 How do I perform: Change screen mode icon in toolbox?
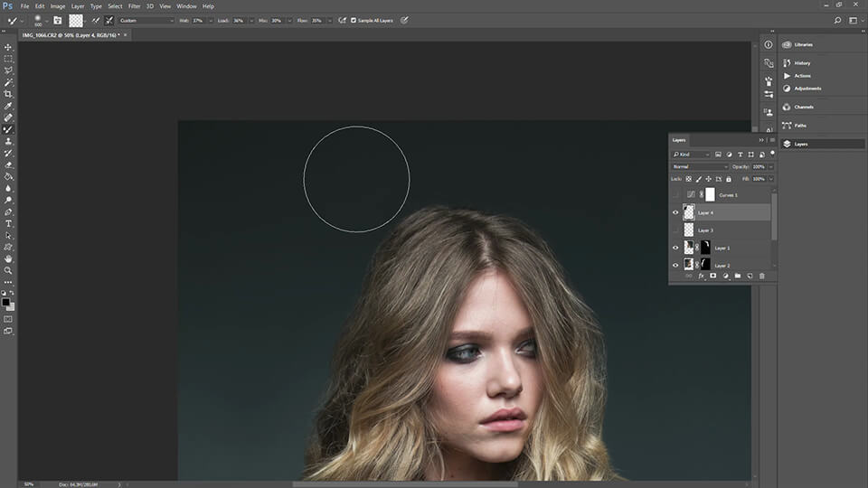8,331
